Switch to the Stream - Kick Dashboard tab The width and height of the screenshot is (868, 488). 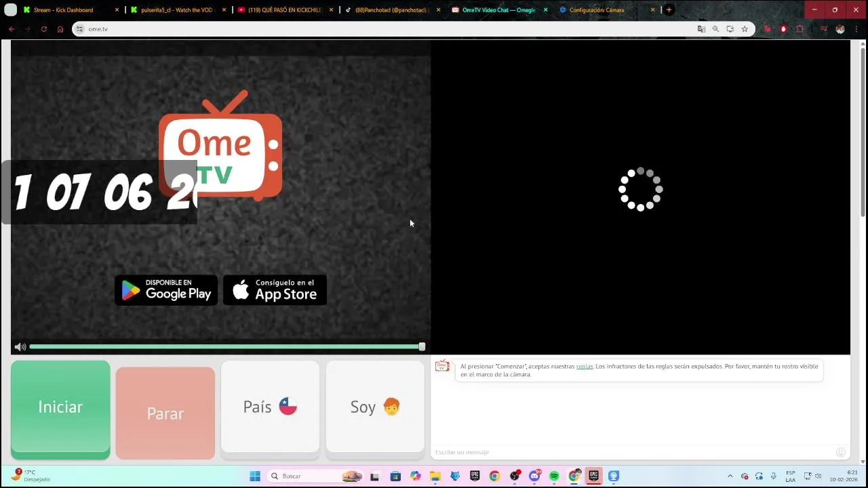click(x=63, y=10)
